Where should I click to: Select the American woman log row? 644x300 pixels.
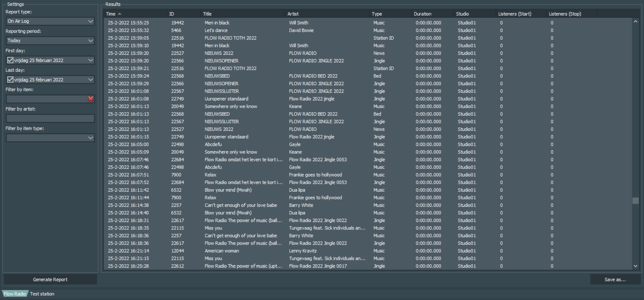click(222, 251)
